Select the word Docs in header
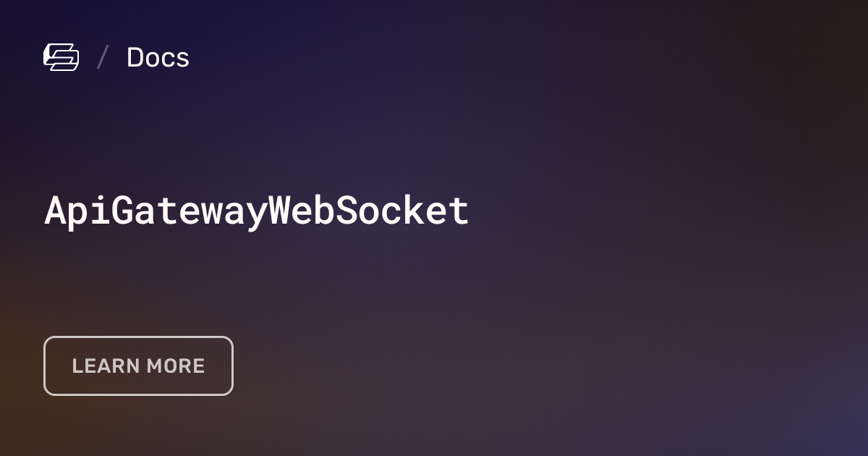 click(x=158, y=58)
